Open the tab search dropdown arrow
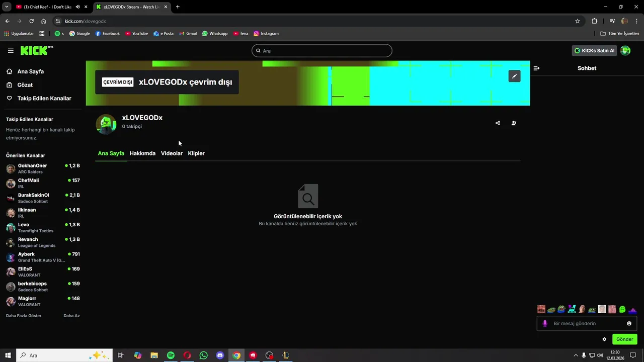The image size is (644, 362). 7,7
